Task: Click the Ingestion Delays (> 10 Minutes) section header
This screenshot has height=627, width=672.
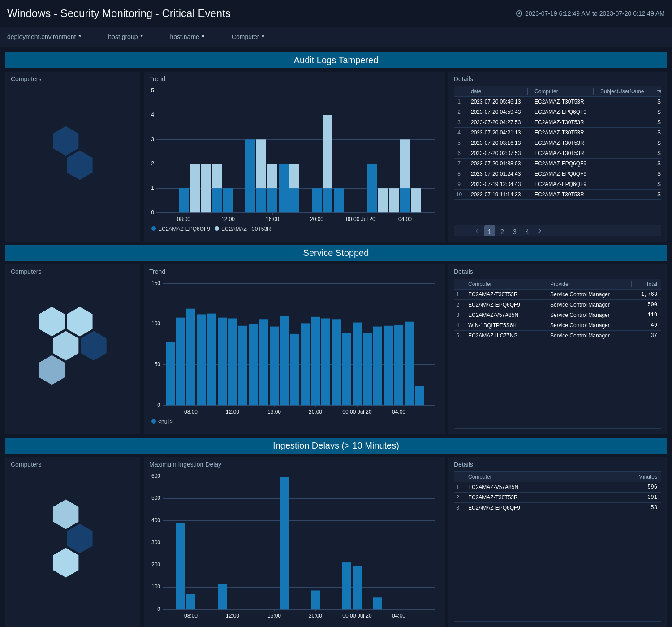Action: coord(336,445)
